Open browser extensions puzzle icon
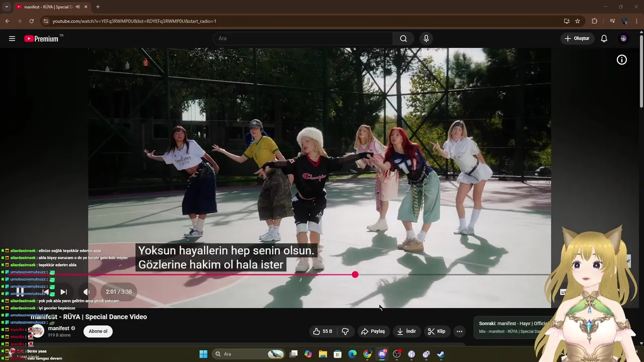The width and height of the screenshot is (644, 362). click(594, 21)
